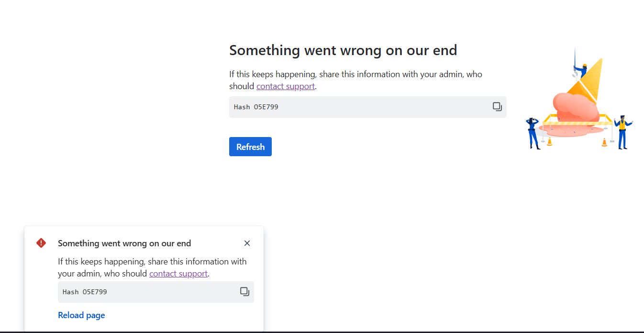The width and height of the screenshot is (644, 333).
Task: Click the Refresh button
Action: pyautogui.click(x=250, y=147)
